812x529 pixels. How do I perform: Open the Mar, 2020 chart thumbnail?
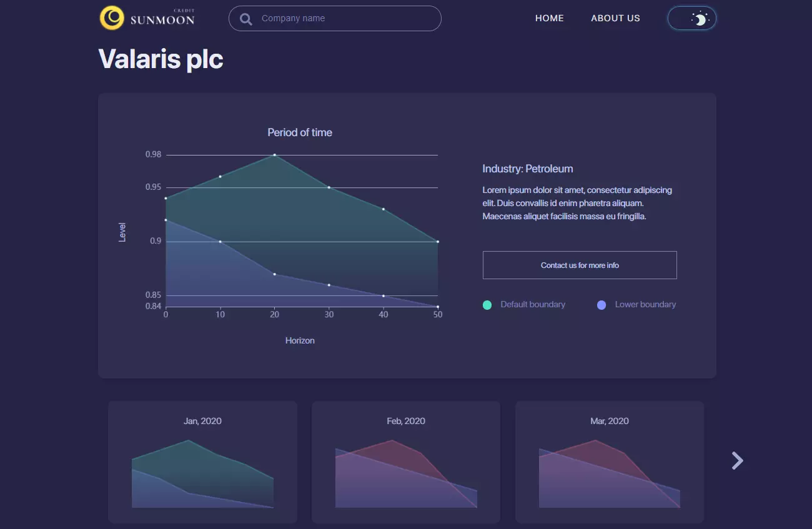tap(610, 462)
